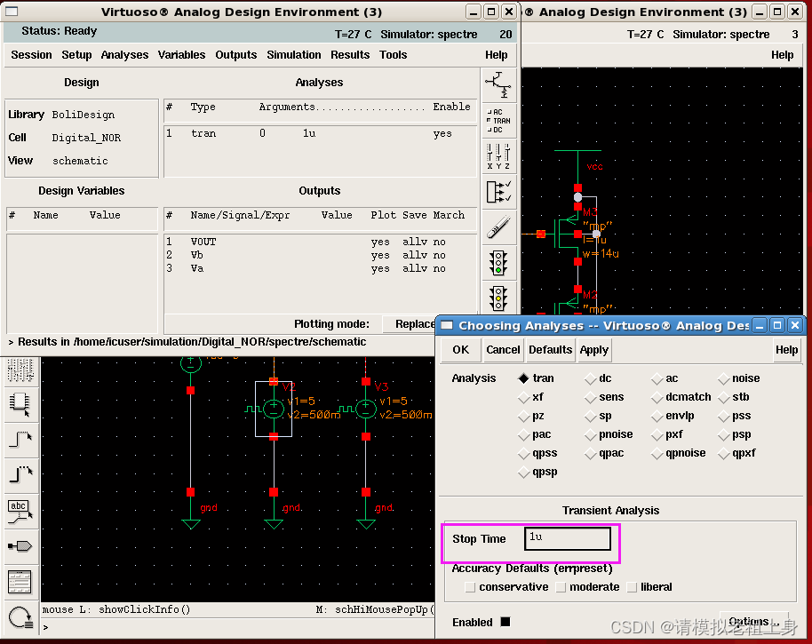Viewport: 812px width, 644px height.
Task: Open Help menu in main ADE window
Action: click(496, 55)
